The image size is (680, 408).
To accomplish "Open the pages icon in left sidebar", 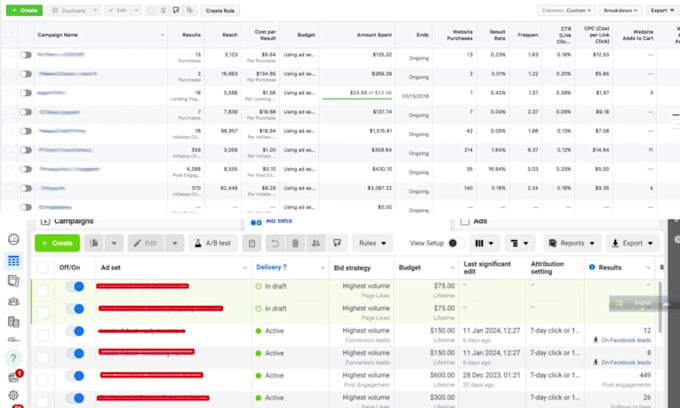I will click(x=13, y=281).
